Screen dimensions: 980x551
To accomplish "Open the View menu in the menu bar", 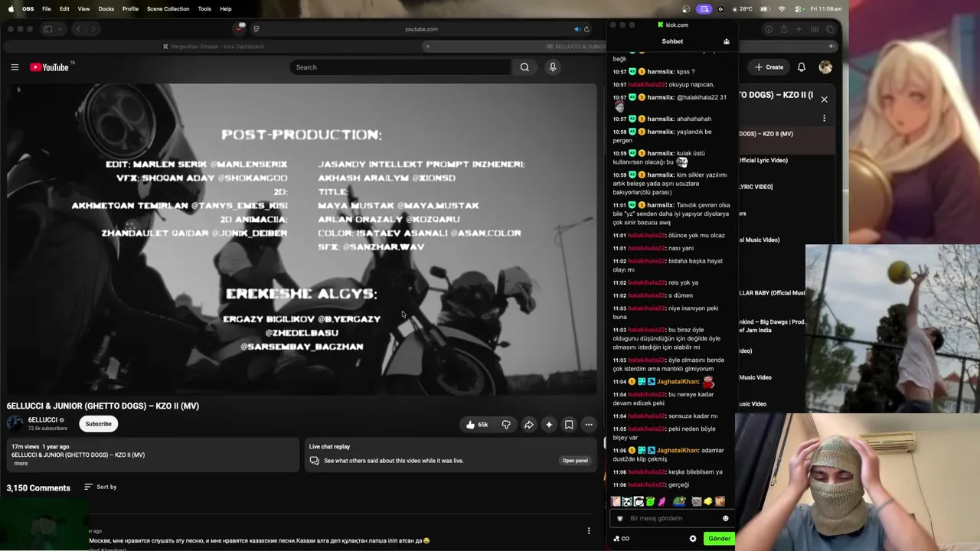I will click(83, 9).
